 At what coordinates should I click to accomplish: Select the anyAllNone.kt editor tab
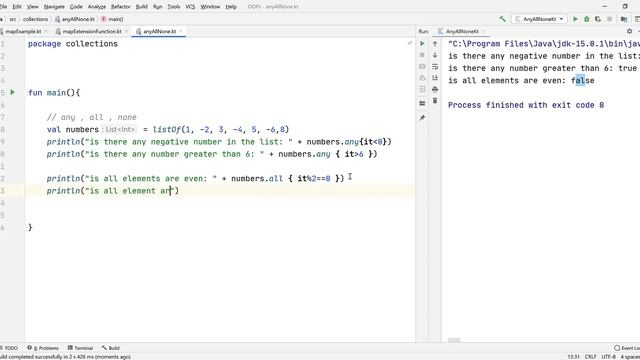159,31
